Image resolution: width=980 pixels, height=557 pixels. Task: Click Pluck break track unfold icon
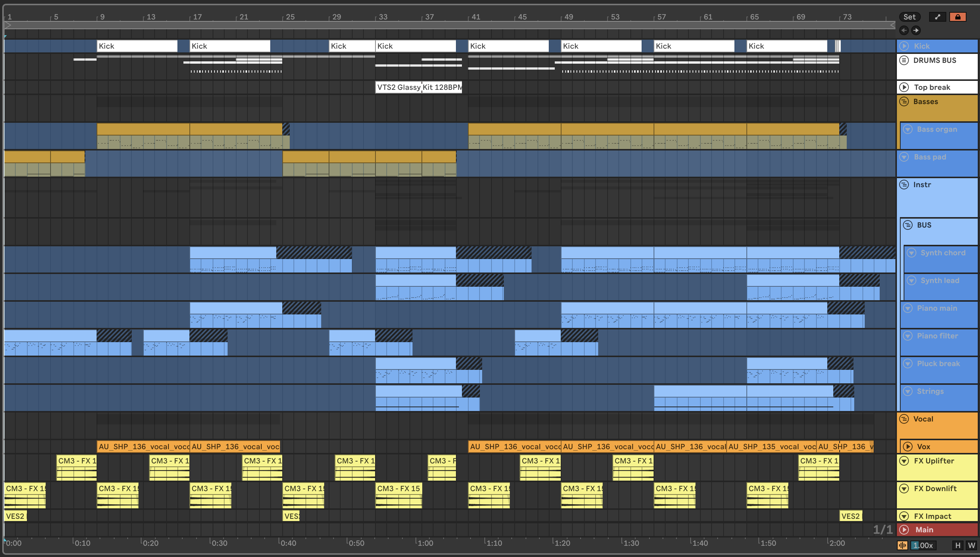click(907, 363)
